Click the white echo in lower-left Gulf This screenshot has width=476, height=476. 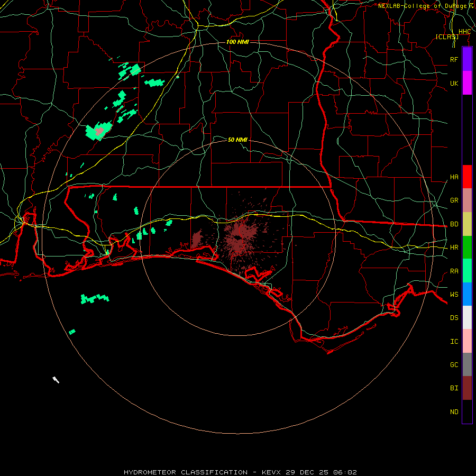[56, 380]
